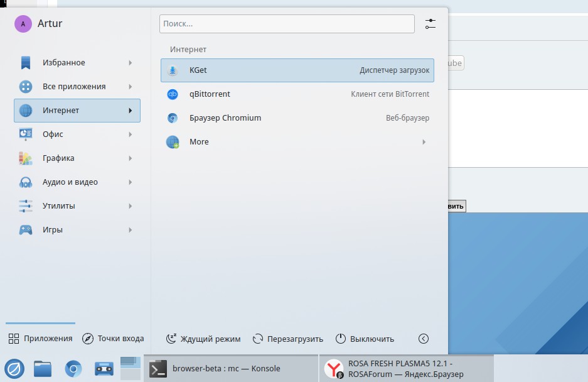Click the Все приложения grid icon
This screenshot has height=382, width=588.
coord(26,87)
